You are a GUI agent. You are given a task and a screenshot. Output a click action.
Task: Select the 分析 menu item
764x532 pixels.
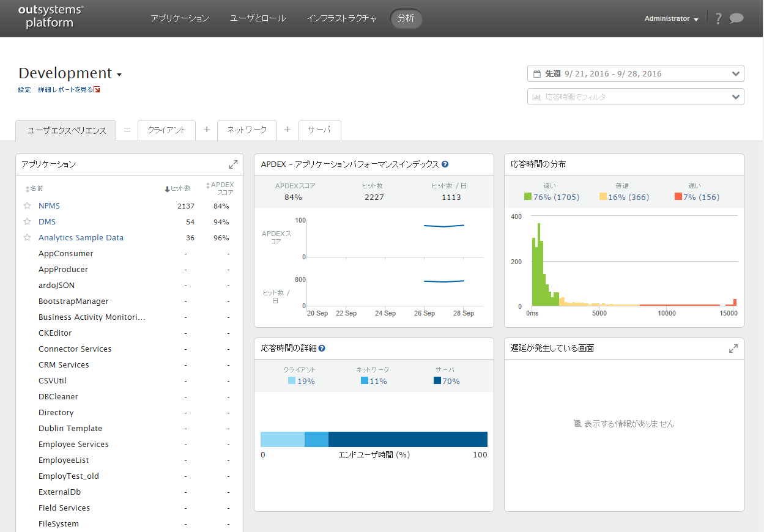406,18
